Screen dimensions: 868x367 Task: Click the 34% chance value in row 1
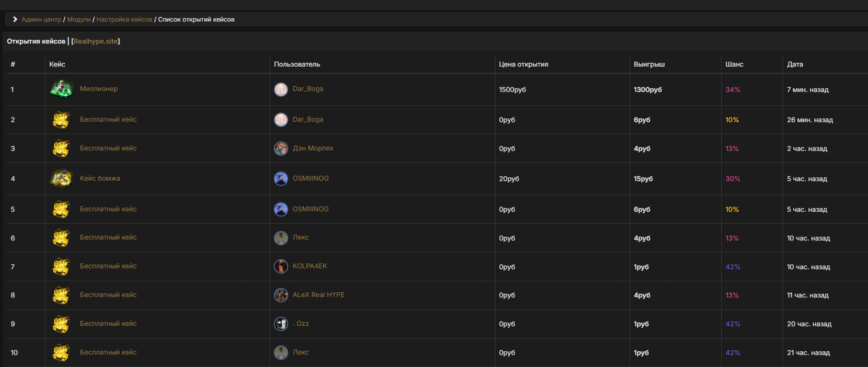tap(733, 90)
